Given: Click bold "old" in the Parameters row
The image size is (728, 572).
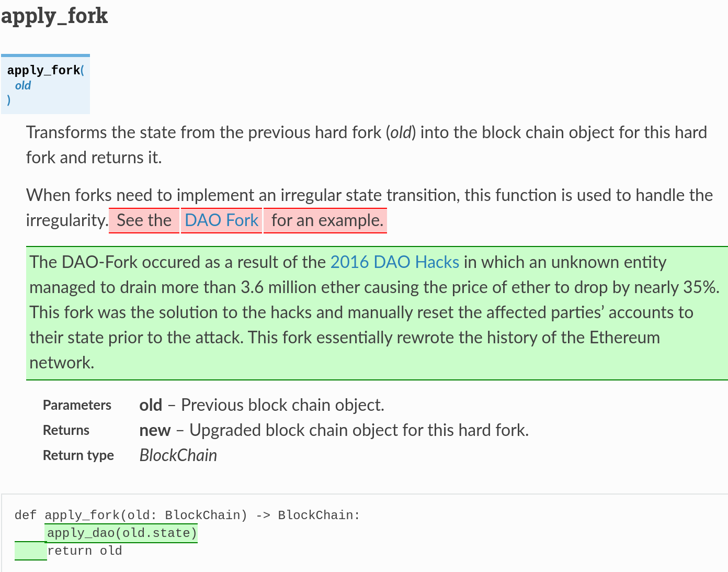Looking at the screenshot, I should coord(151,405).
